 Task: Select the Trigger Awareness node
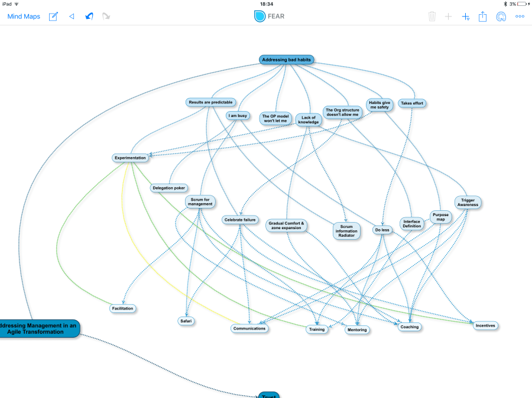(468, 203)
